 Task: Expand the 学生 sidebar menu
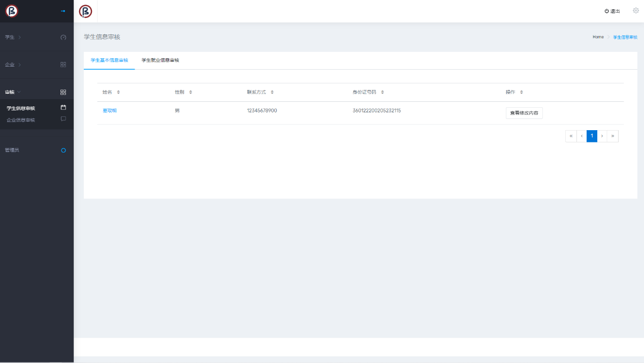pyautogui.click(x=13, y=37)
